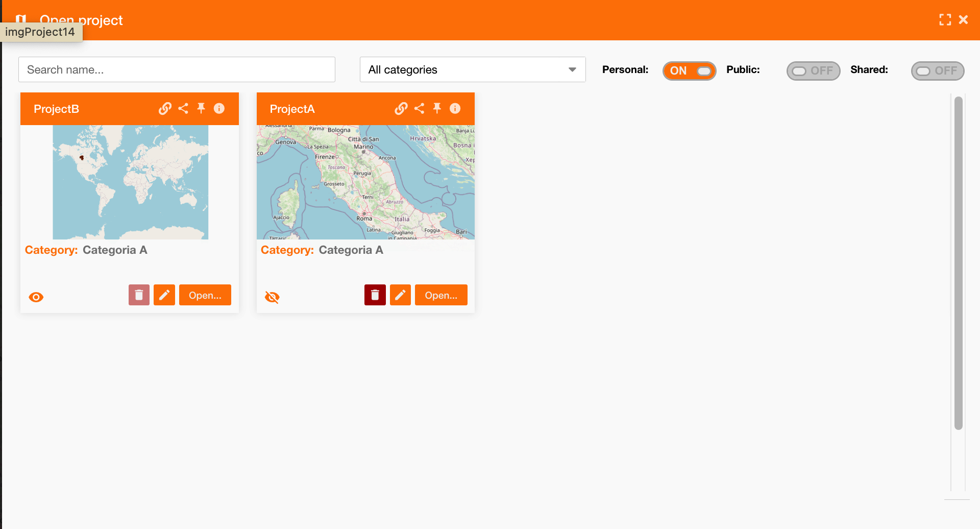The height and width of the screenshot is (529, 980).
Task: Share the ProjectA project
Action: coord(419,108)
